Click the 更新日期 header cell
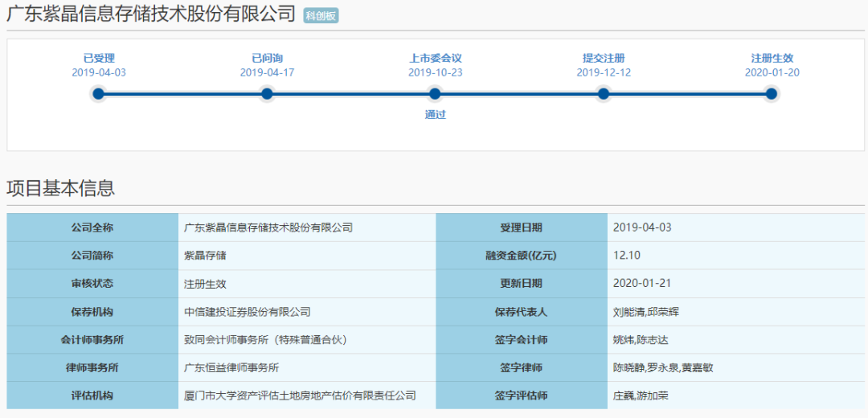This screenshot has height=418, width=868. (x=522, y=284)
